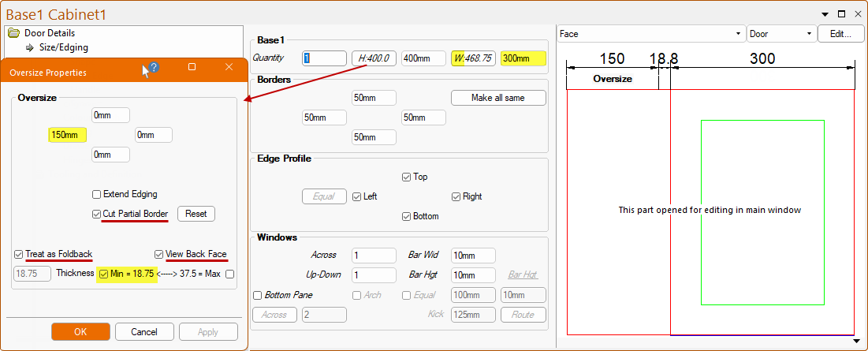Open the Door dropdown
Viewport: 868px width, 351px height.
[x=781, y=34]
